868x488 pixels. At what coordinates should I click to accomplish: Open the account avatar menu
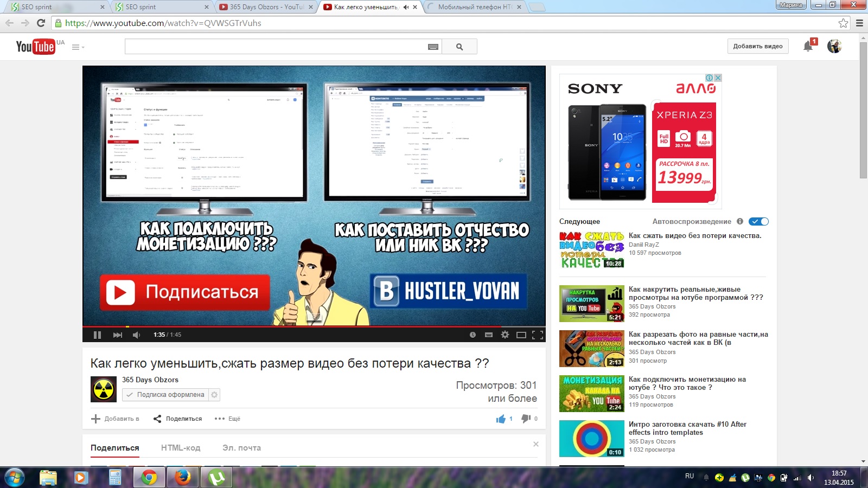click(x=834, y=46)
